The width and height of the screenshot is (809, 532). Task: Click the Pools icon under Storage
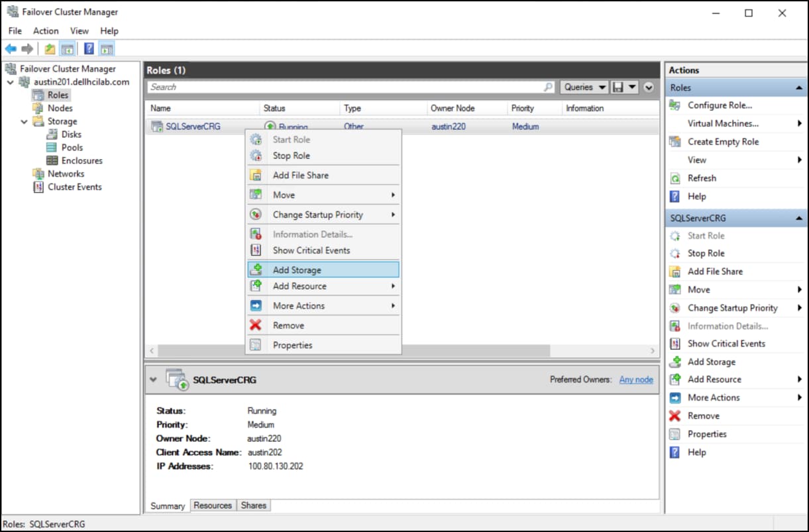pyautogui.click(x=52, y=147)
